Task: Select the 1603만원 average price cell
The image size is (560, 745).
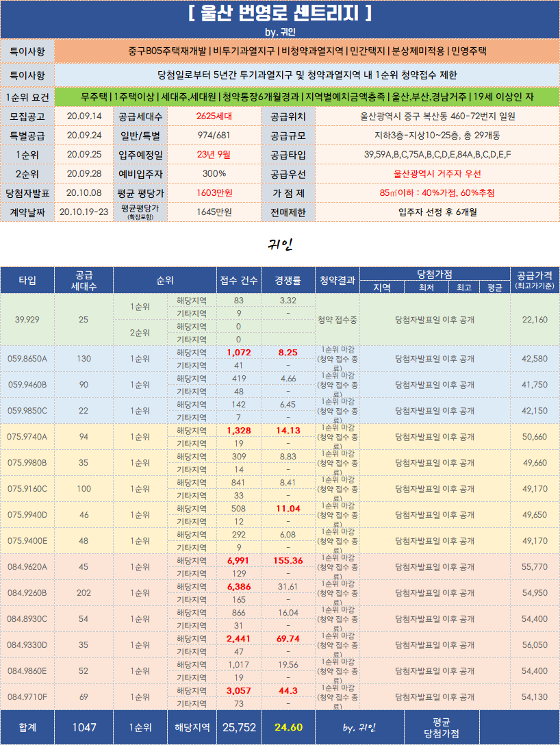Action: [214, 193]
